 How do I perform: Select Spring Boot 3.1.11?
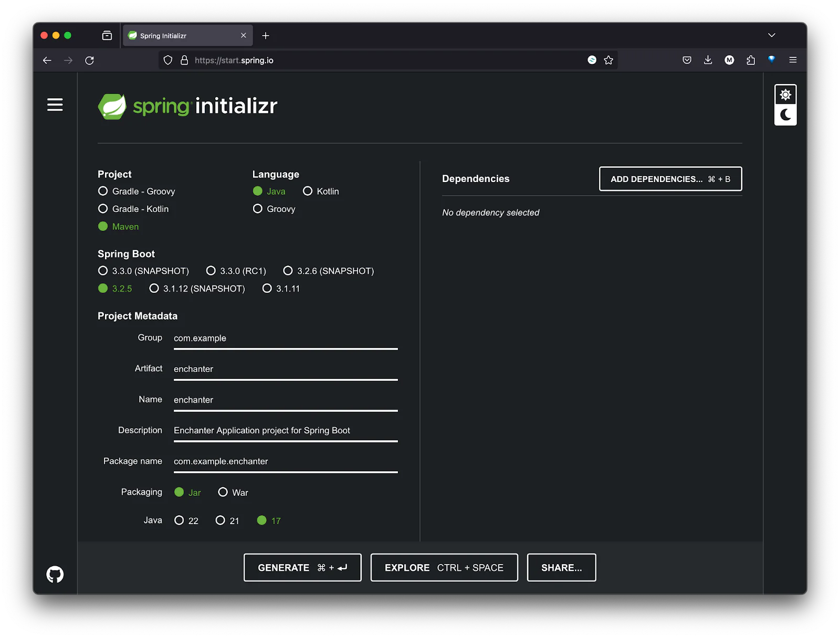click(281, 289)
